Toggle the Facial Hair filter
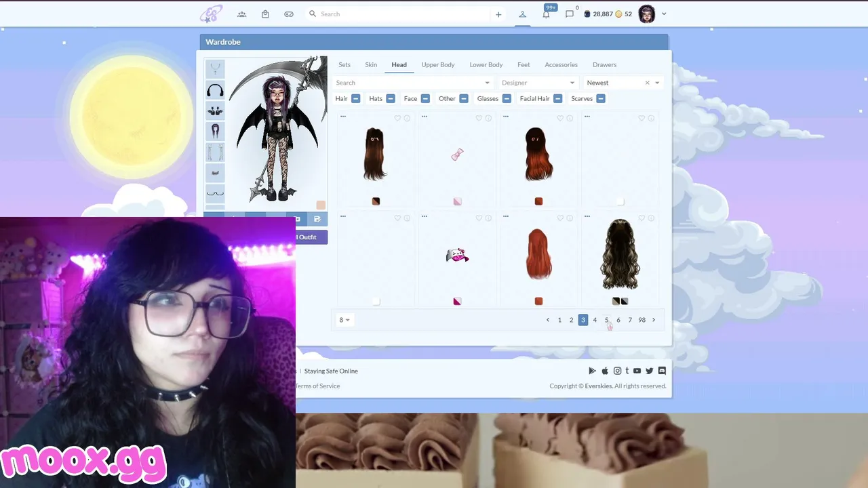Viewport: 868px width, 488px height. (x=557, y=99)
